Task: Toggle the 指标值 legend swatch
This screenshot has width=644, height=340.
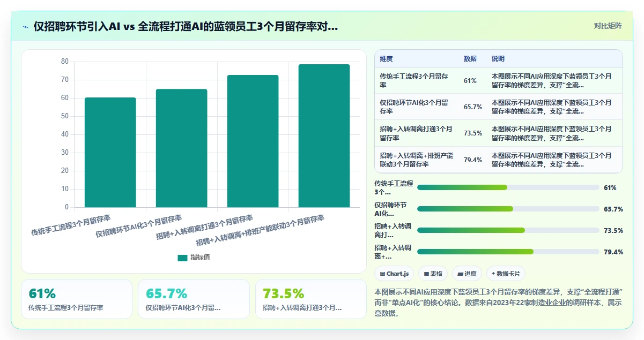Action: click(x=182, y=258)
